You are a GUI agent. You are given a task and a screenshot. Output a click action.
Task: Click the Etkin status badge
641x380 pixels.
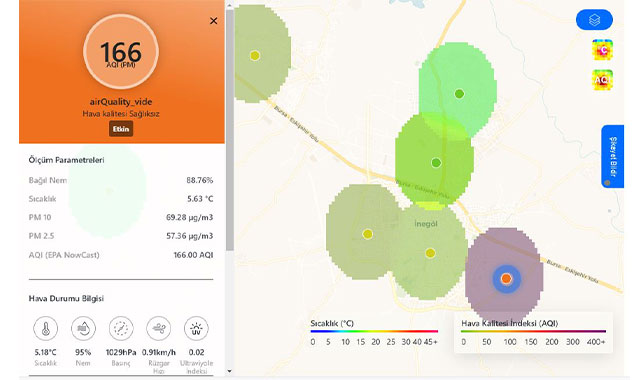[x=121, y=129]
